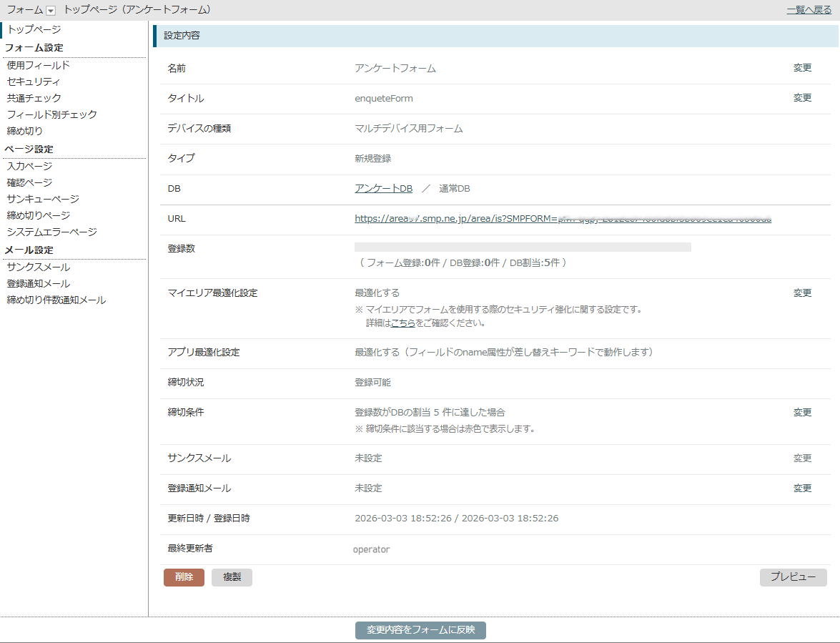
Task: Open the アンケートDB link
Action: coord(383,188)
